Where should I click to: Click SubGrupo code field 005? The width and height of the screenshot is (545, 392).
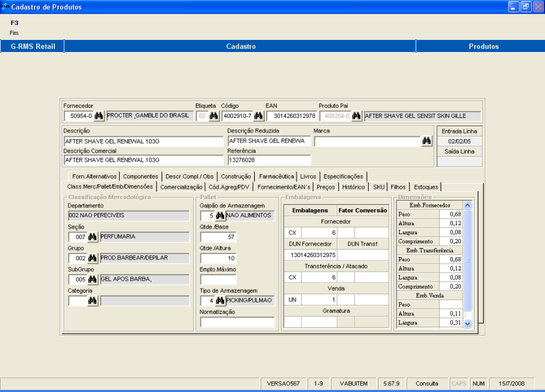tap(78, 279)
